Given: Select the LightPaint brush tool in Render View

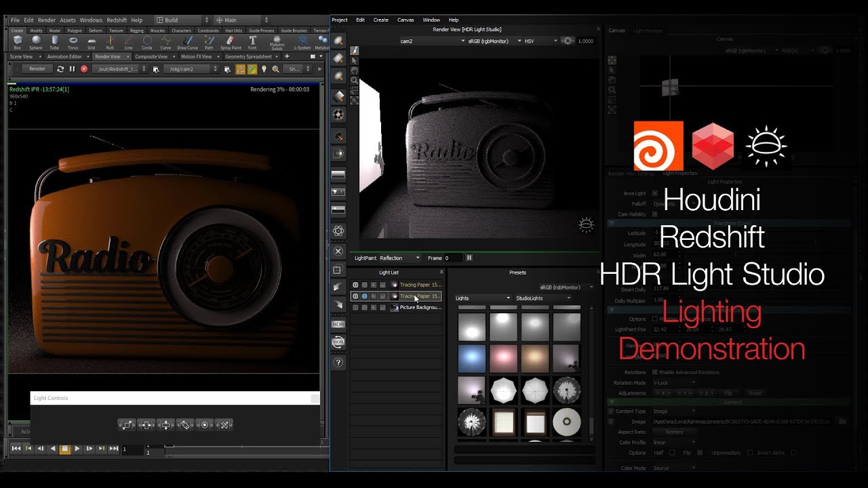Looking at the screenshot, I should [354, 51].
